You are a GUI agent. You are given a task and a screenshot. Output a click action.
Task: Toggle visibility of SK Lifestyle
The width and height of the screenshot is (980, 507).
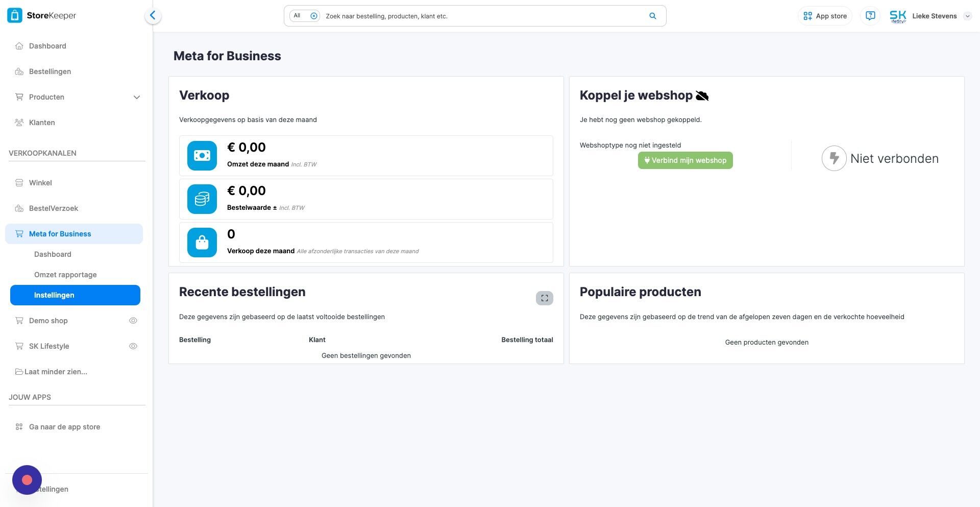tap(133, 346)
